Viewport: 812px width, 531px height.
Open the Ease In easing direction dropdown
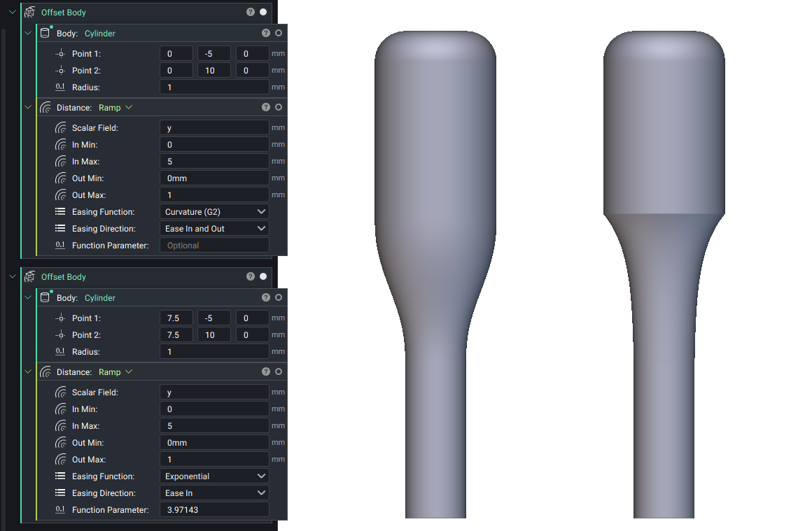coord(214,493)
